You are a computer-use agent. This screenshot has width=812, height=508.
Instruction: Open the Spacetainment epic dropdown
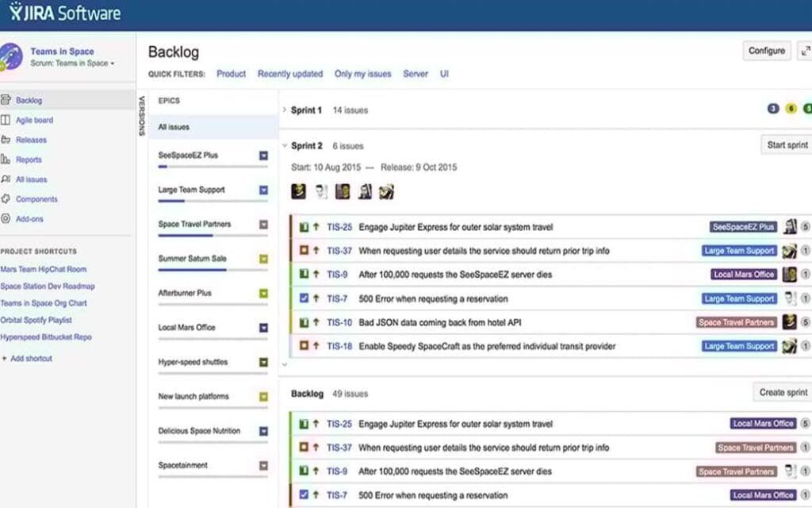[x=263, y=465]
